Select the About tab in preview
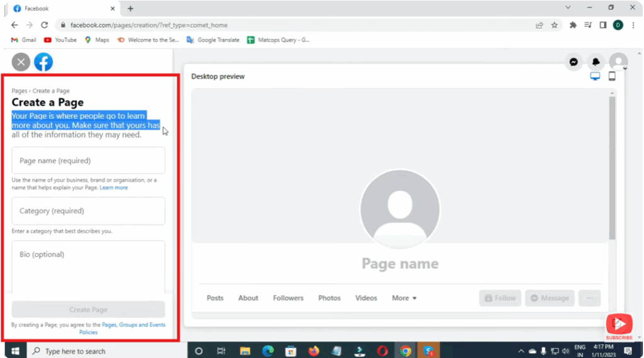644x358 pixels. click(248, 298)
